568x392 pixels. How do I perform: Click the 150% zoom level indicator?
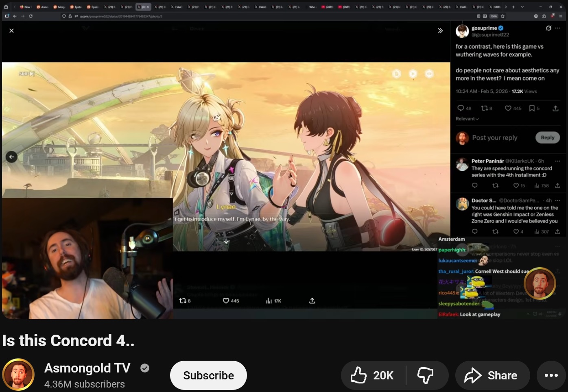494,16
